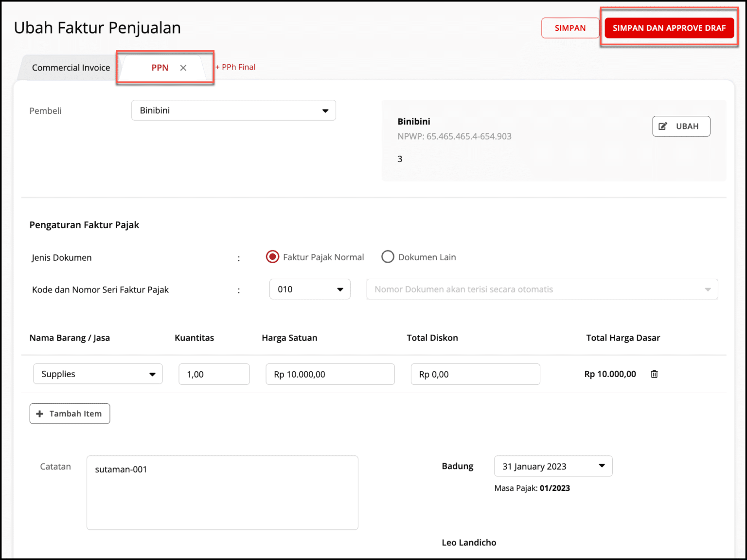747x560 pixels.
Task: Click the plus icon on Tambah Item
Action: coord(40,413)
